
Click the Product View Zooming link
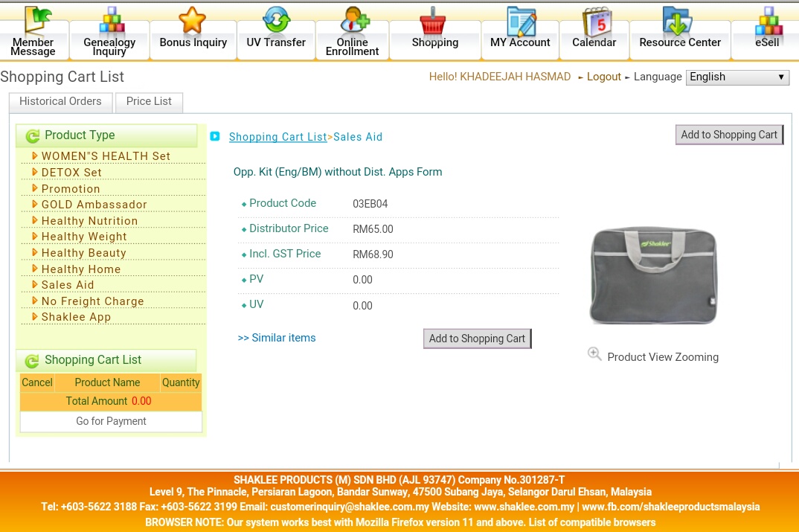click(x=663, y=357)
